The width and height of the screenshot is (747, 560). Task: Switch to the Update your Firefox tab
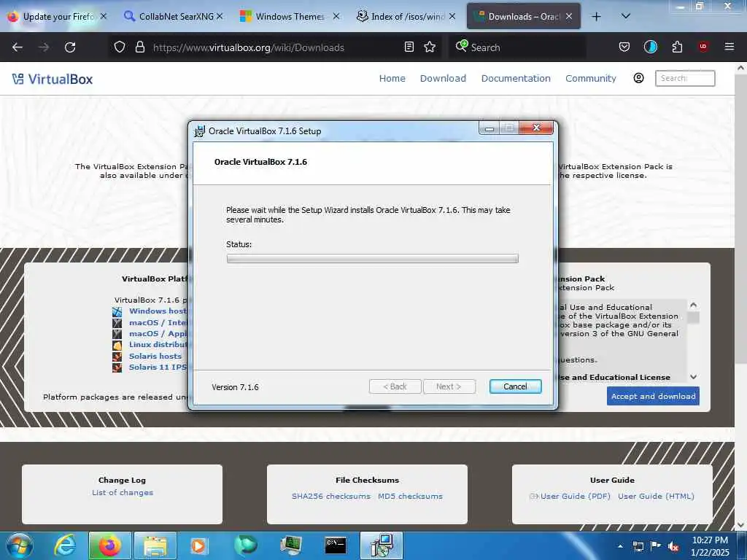click(x=58, y=17)
